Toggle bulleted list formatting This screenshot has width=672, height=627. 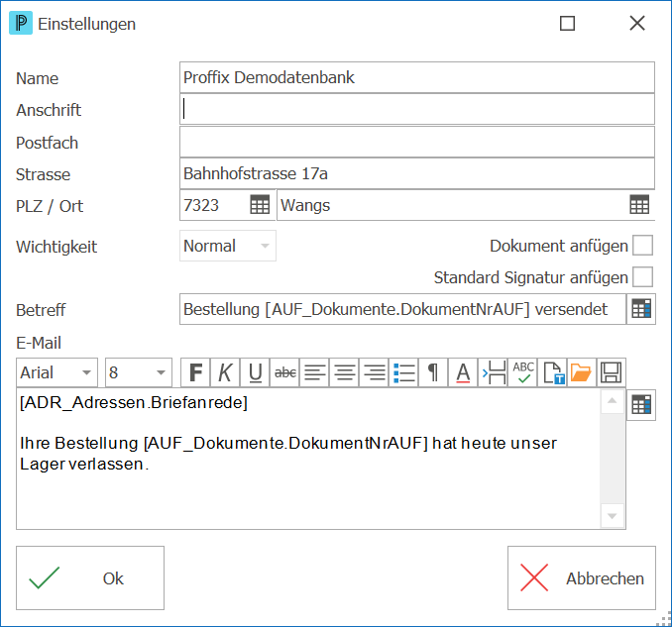[x=403, y=372]
